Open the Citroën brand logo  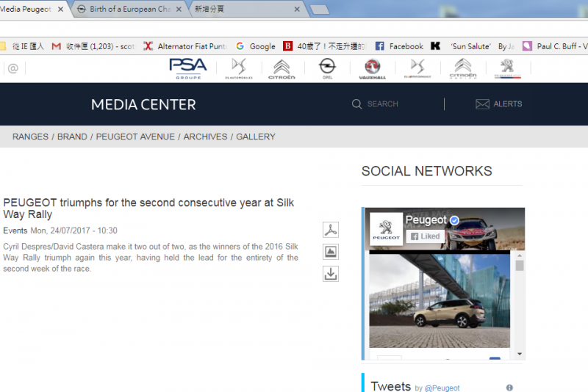click(x=282, y=69)
